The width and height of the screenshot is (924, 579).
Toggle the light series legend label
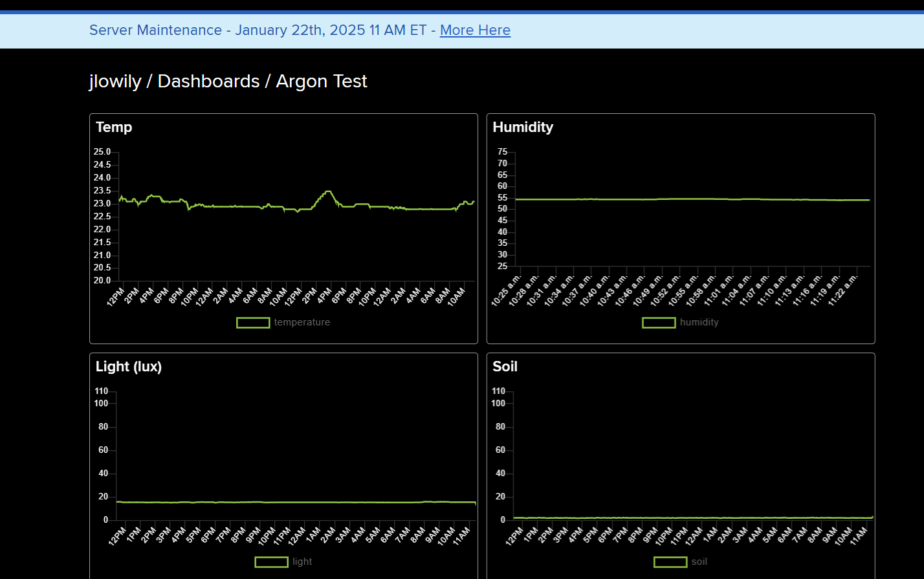(302, 562)
